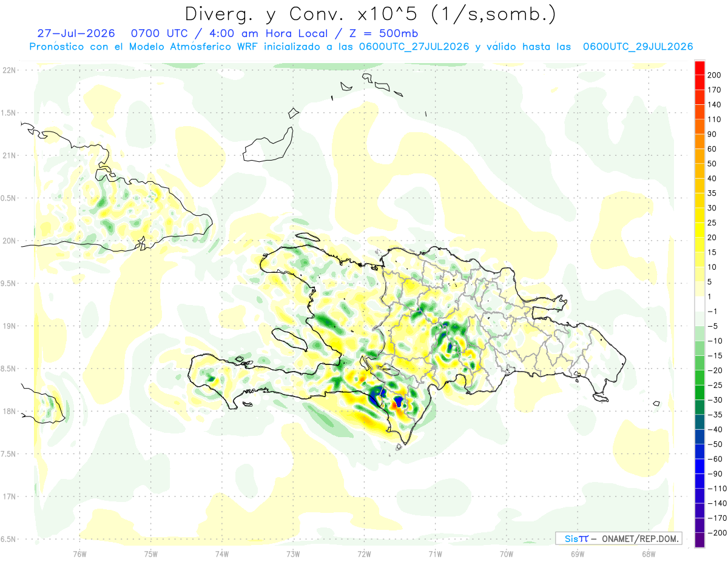
Task: Click the '70W' longitude label
Action: [x=507, y=553]
